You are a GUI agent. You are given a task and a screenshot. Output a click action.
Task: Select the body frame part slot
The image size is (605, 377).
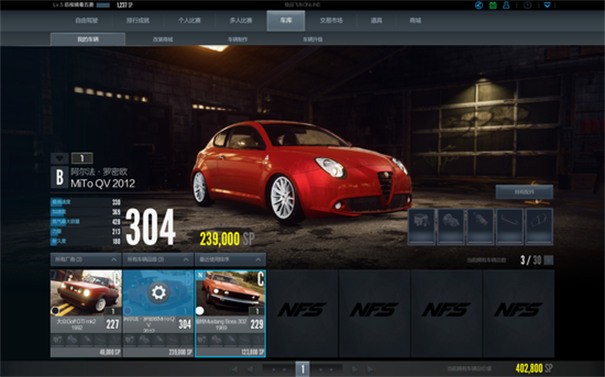click(539, 226)
